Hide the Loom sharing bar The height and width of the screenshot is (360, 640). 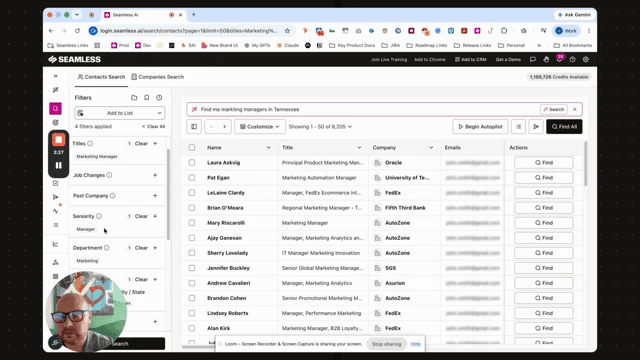click(416, 344)
